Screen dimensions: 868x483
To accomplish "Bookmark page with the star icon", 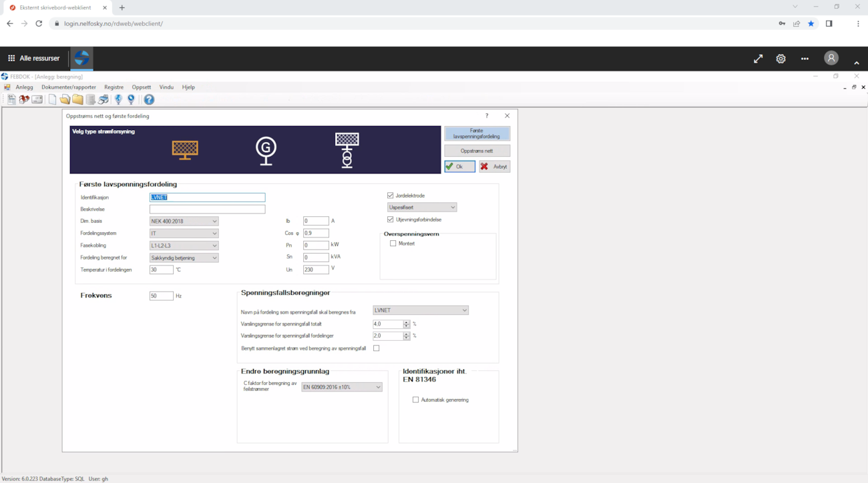I will point(811,23).
